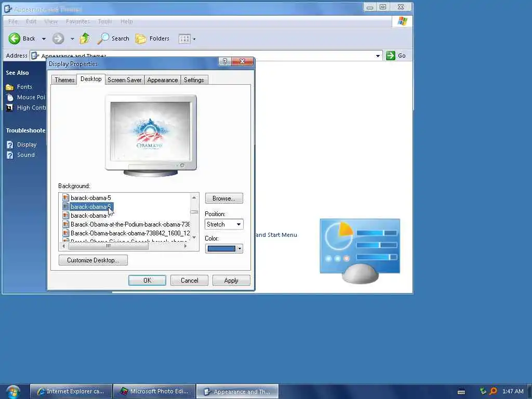Click the Display Properties help question button

click(x=224, y=61)
